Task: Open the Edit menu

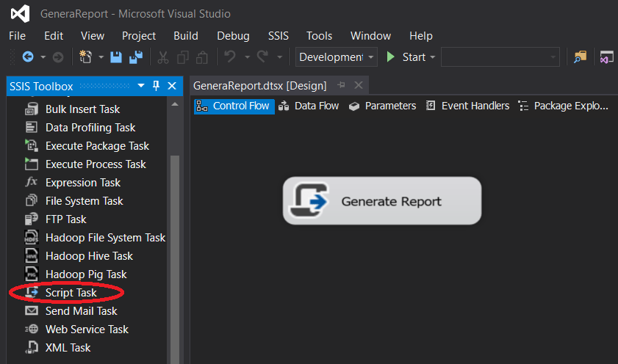Action: tap(54, 36)
